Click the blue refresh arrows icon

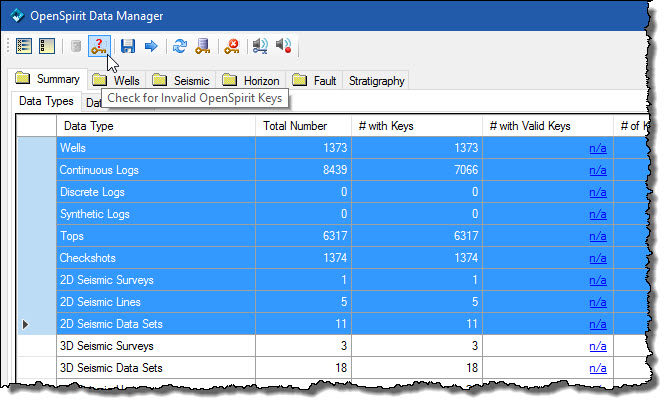[180, 46]
